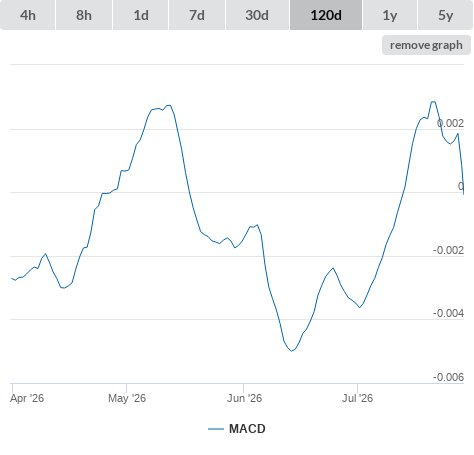This screenshot has height=455, width=474.
Task: Click the -0.004 y-axis label
Action: pos(448,313)
